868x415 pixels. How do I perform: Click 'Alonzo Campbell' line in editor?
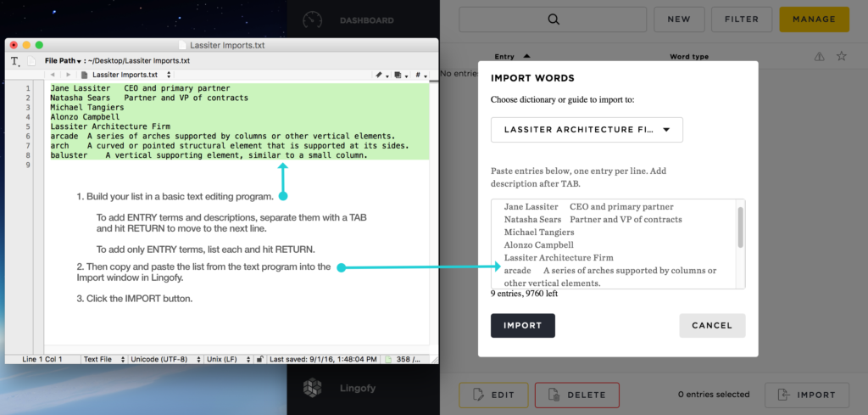pyautogui.click(x=85, y=117)
